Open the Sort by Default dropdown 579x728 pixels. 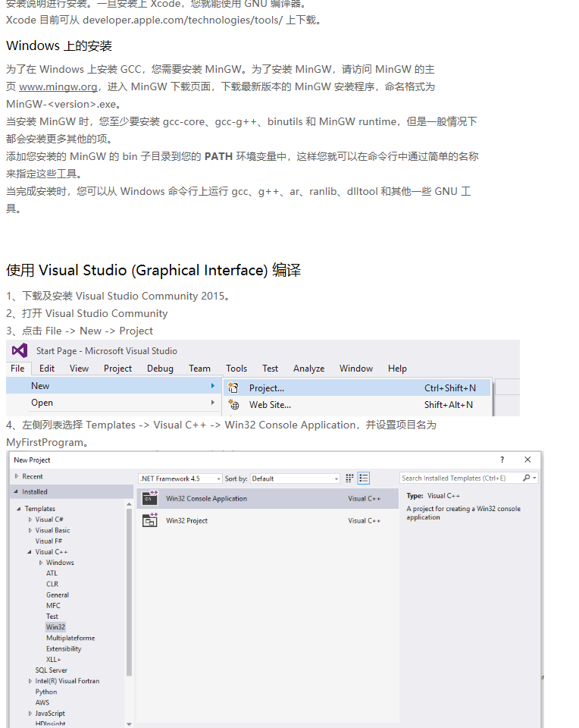tap(295, 479)
